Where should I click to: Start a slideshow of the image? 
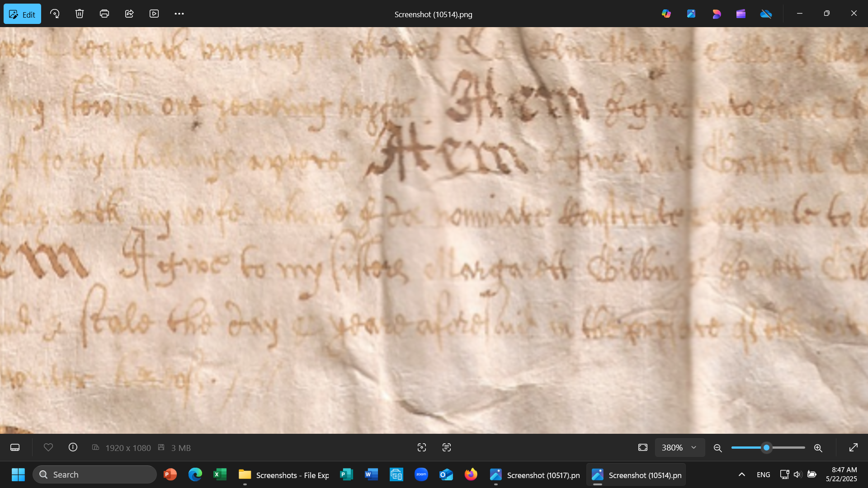(154, 14)
